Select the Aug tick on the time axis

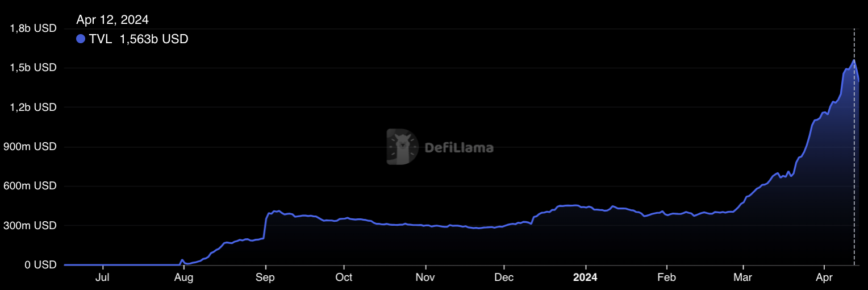pyautogui.click(x=183, y=277)
